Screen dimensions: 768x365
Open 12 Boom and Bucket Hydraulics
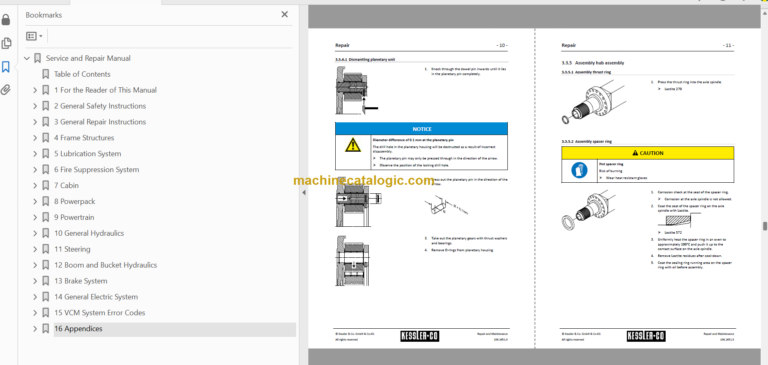pyautogui.click(x=105, y=265)
